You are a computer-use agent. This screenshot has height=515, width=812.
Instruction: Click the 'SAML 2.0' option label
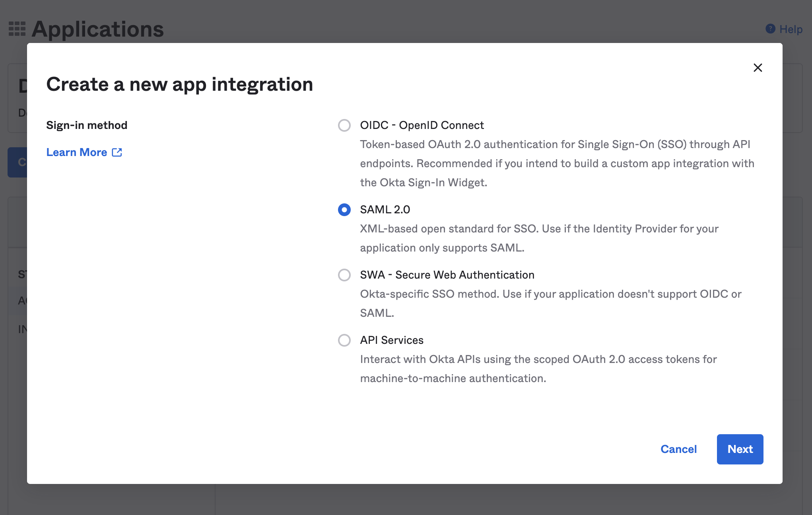[385, 210]
